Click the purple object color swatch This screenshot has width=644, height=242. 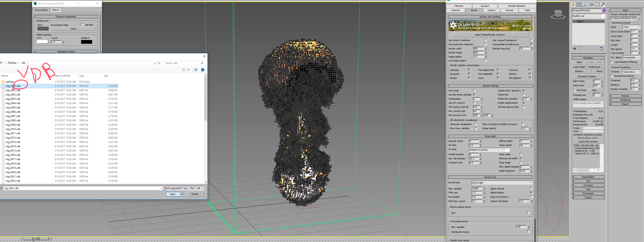[x=604, y=10]
